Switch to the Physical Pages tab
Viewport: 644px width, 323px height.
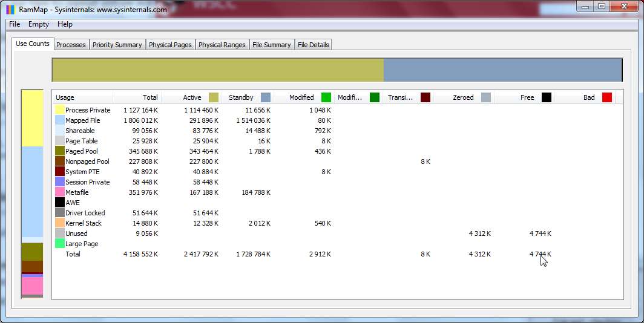pyautogui.click(x=170, y=45)
